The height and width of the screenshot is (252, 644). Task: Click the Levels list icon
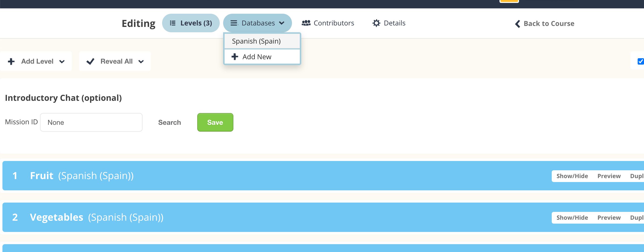pos(173,23)
